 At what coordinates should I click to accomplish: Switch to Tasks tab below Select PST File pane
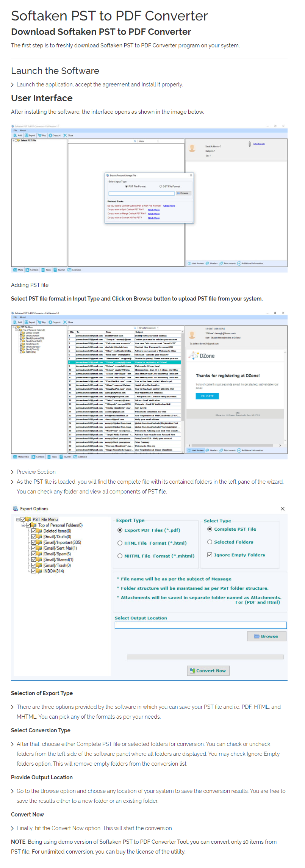click(x=46, y=270)
